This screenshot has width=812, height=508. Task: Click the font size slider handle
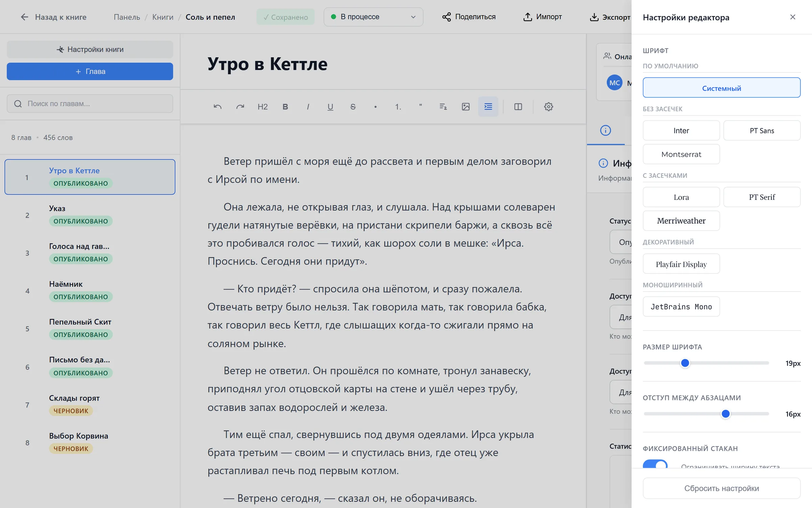point(685,363)
